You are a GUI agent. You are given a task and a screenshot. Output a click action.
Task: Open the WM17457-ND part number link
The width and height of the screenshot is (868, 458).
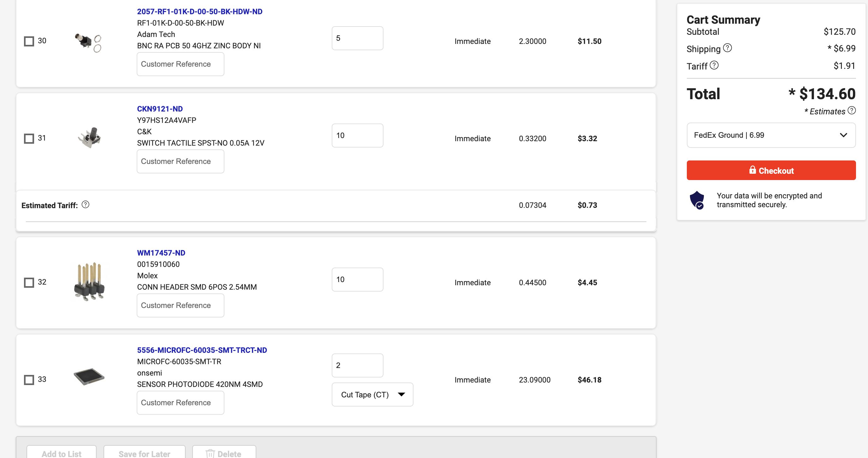[x=161, y=253]
